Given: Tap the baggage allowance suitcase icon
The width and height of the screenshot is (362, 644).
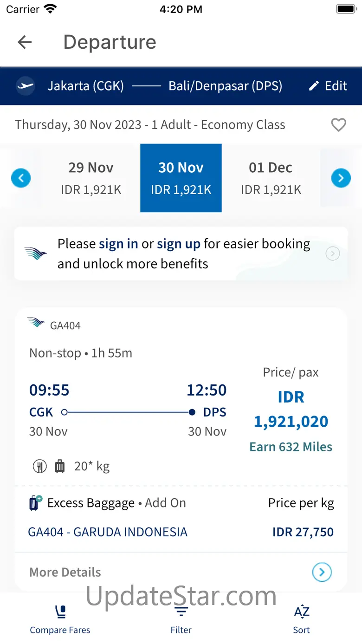Looking at the screenshot, I should pyautogui.click(x=60, y=466).
